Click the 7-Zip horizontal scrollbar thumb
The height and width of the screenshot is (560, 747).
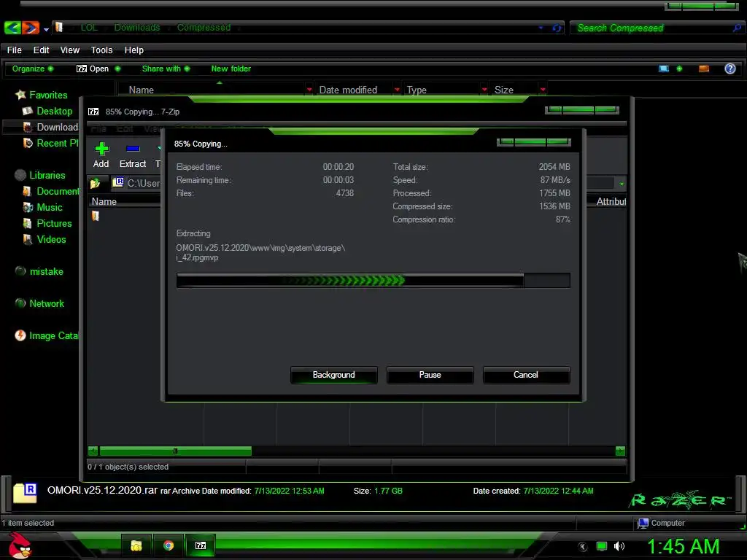tap(175, 451)
